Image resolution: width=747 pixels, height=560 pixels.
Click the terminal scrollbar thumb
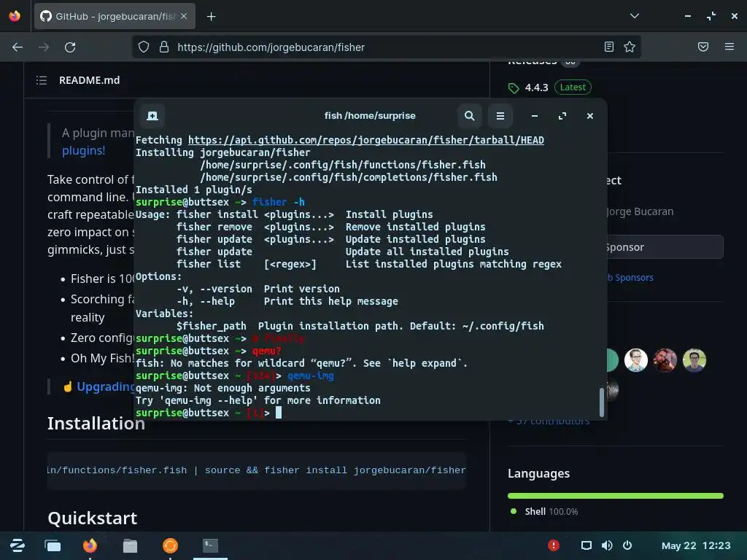tap(602, 402)
